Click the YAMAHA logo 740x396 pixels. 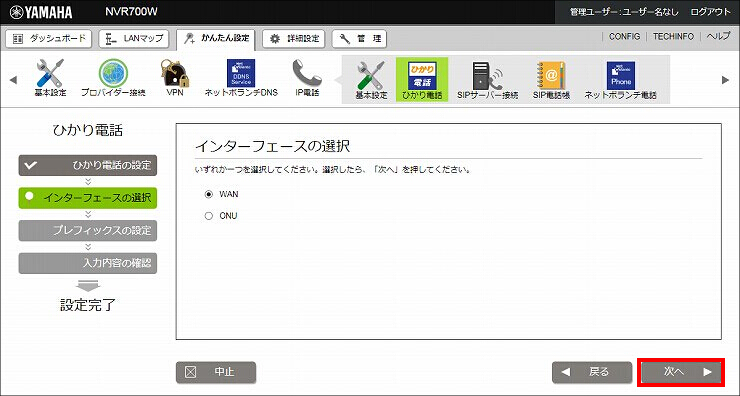pyautogui.click(x=41, y=12)
